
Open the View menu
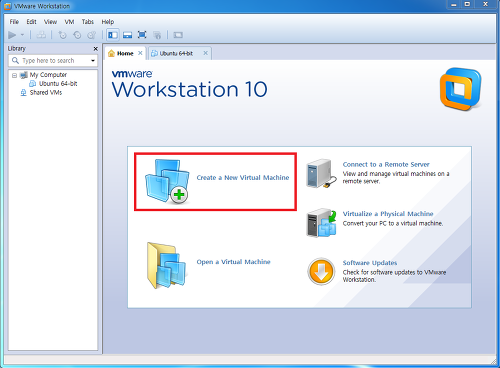pos(50,22)
